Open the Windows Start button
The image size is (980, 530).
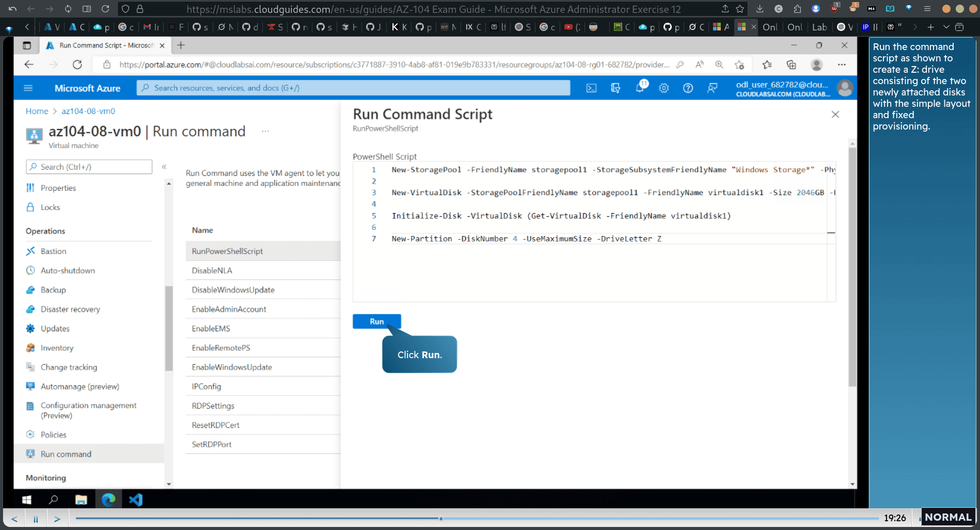[27, 500]
